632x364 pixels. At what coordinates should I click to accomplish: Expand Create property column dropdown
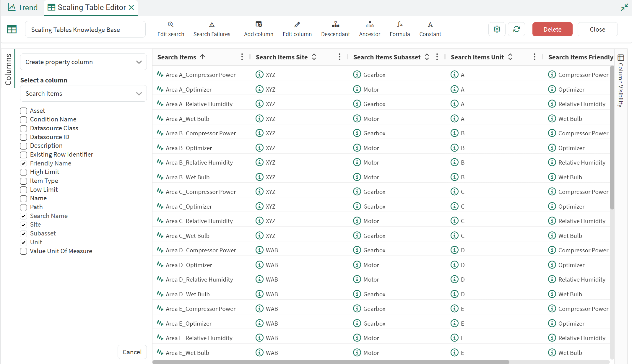point(83,62)
